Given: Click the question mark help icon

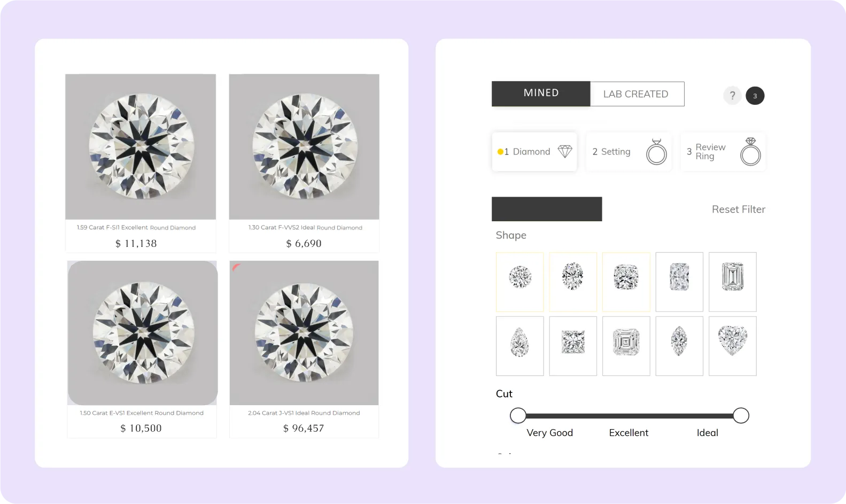Looking at the screenshot, I should click(732, 96).
